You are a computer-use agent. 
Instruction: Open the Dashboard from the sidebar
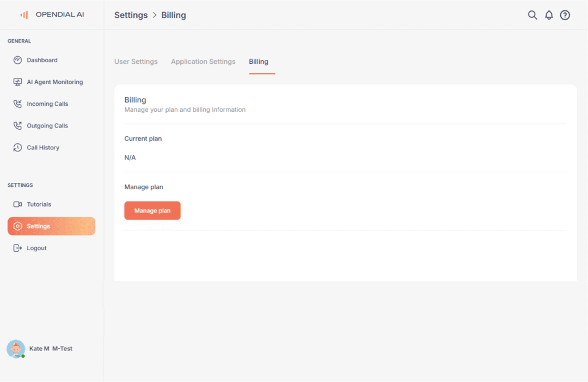click(42, 60)
